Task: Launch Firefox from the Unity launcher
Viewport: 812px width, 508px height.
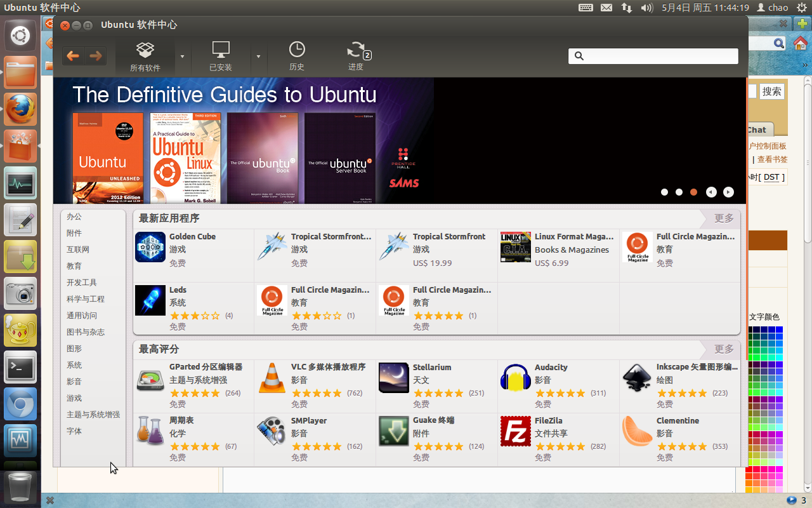Action: pyautogui.click(x=20, y=110)
